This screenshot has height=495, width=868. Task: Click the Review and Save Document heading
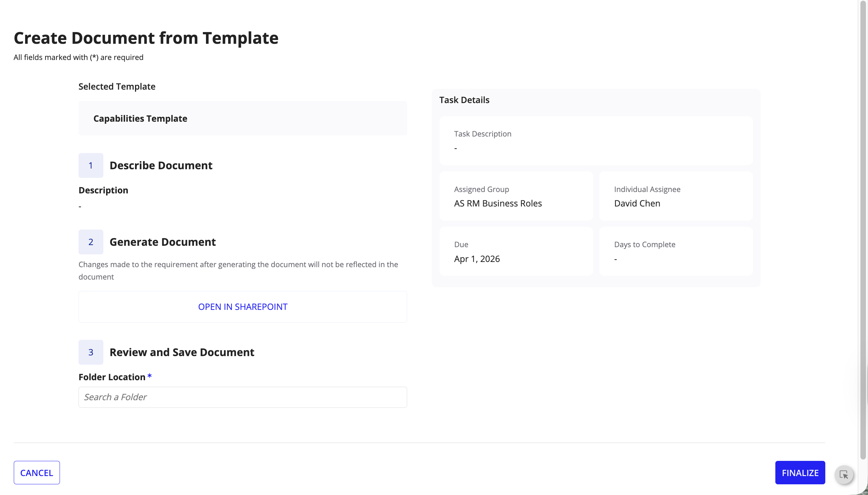tap(182, 352)
